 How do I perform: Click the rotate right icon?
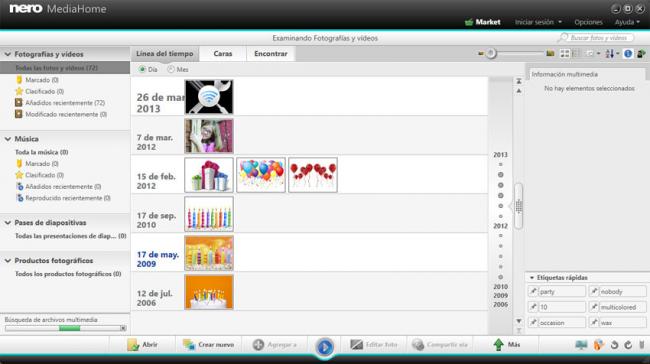[x=628, y=345]
